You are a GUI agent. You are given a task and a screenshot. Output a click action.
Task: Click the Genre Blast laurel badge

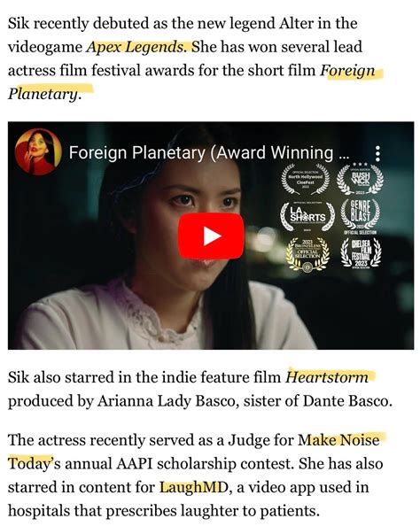tap(361, 216)
